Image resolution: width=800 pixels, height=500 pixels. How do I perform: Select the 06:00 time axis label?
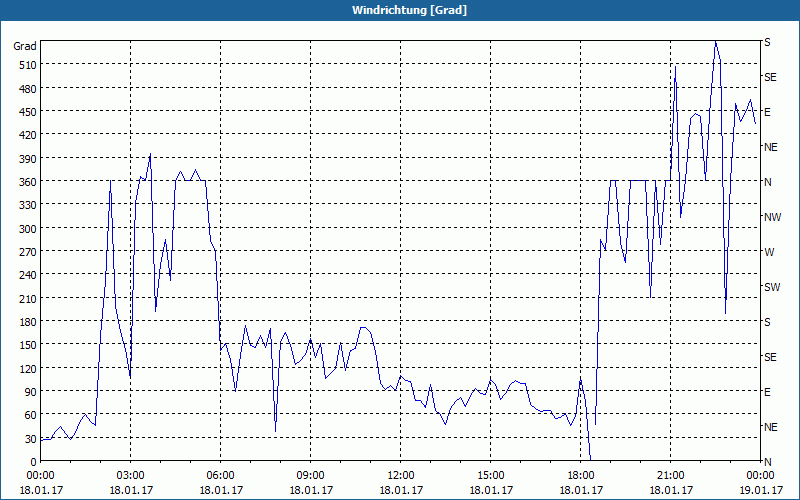tap(221, 475)
